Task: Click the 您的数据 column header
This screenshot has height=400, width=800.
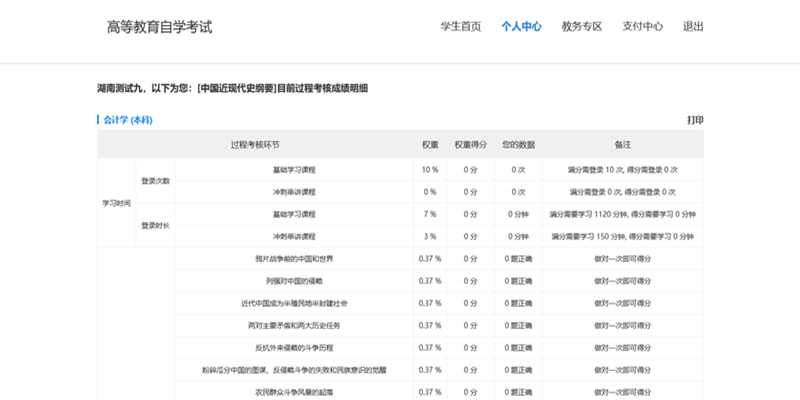Action: click(x=517, y=145)
